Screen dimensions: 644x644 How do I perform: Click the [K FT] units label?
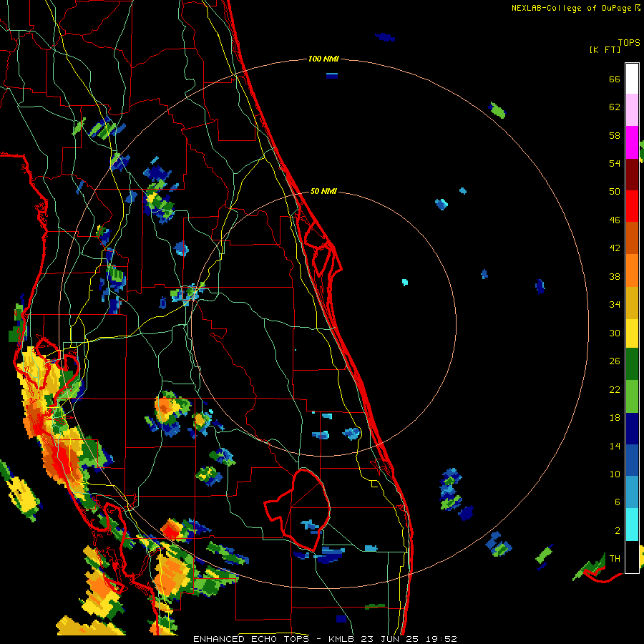(x=605, y=50)
